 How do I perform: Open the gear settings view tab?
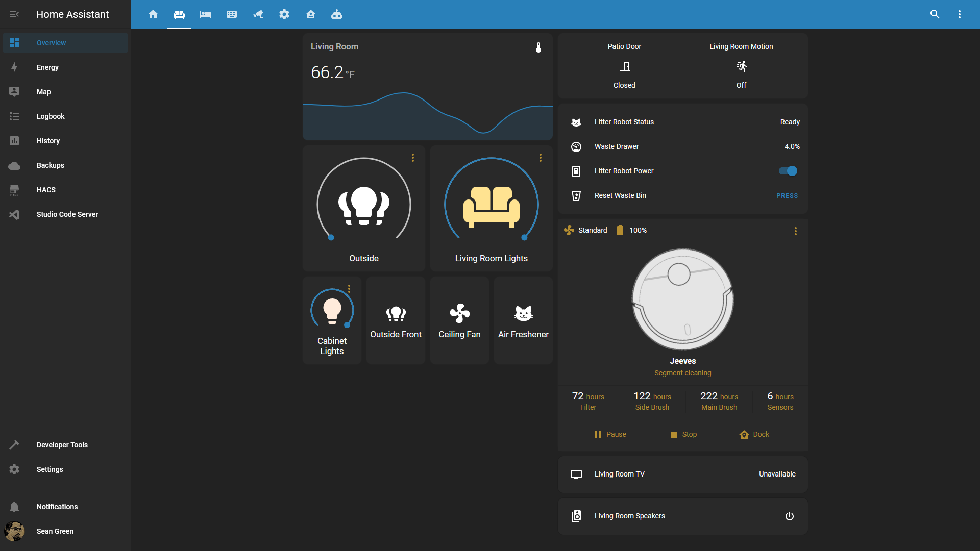(284, 14)
